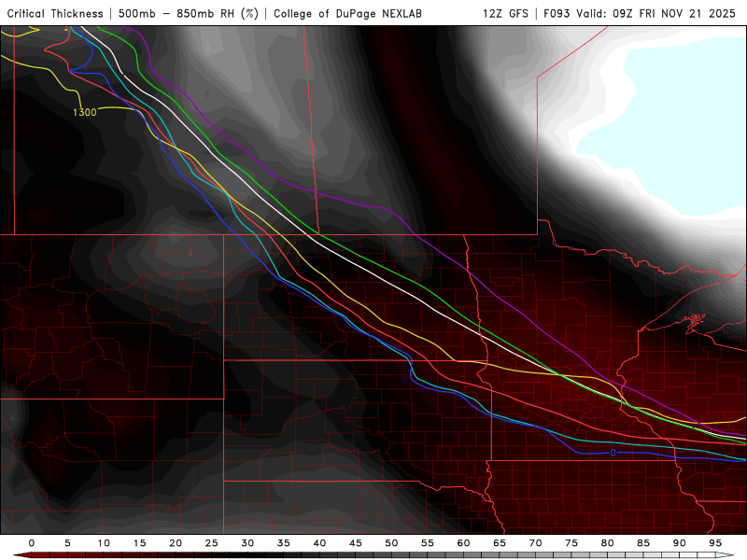The image size is (747, 560).
Task: Click the '12Z GFS' model run label
Action: coord(505,13)
